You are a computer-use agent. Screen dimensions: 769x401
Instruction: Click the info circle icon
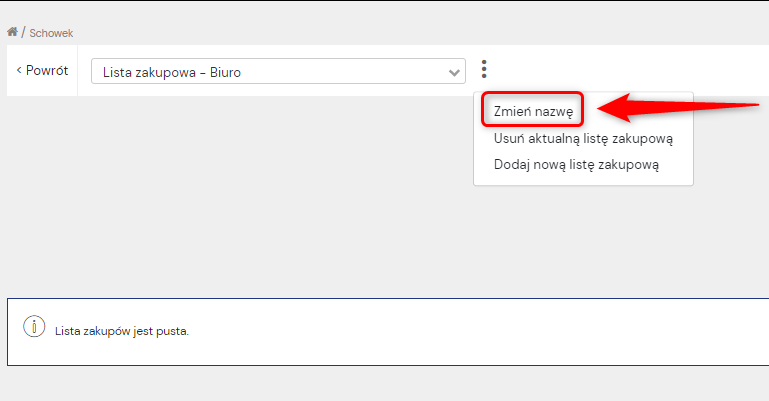[34, 326]
